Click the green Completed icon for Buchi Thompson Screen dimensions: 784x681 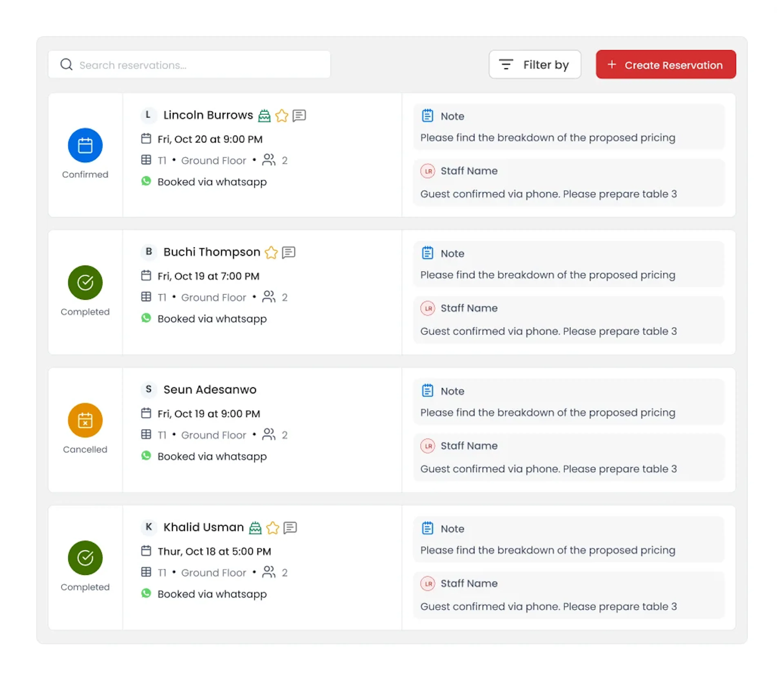pos(85,282)
